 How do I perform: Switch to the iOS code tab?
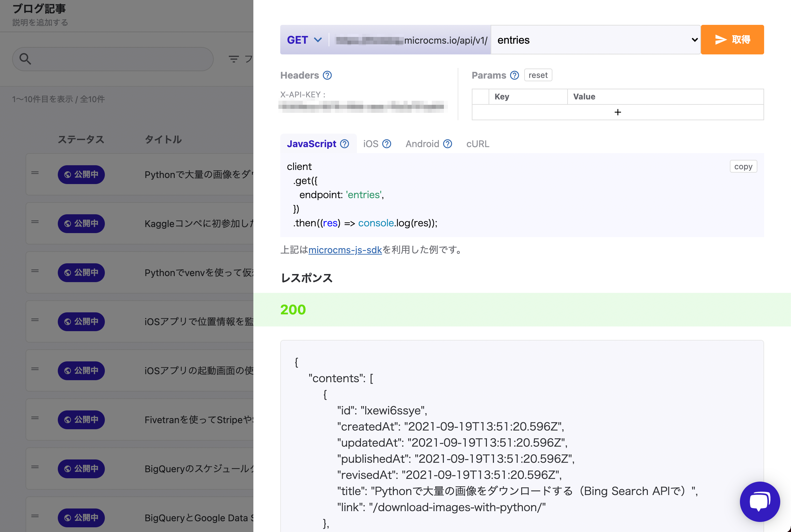(370, 144)
